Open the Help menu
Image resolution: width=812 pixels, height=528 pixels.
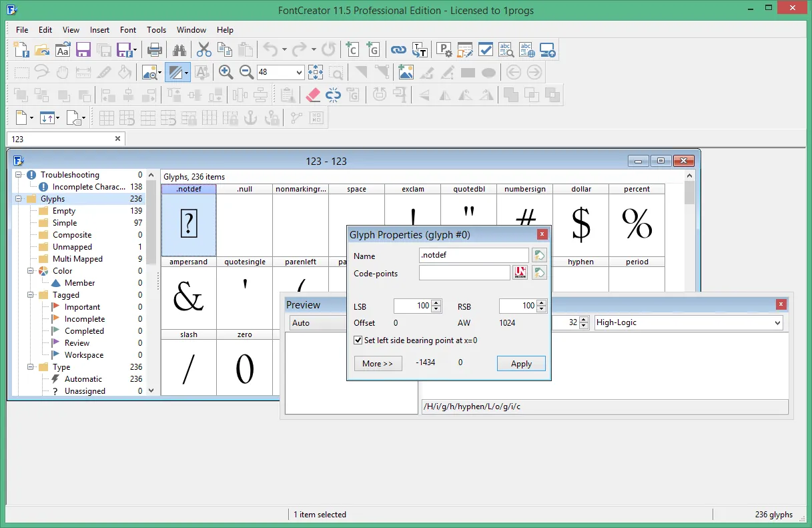pos(226,30)
